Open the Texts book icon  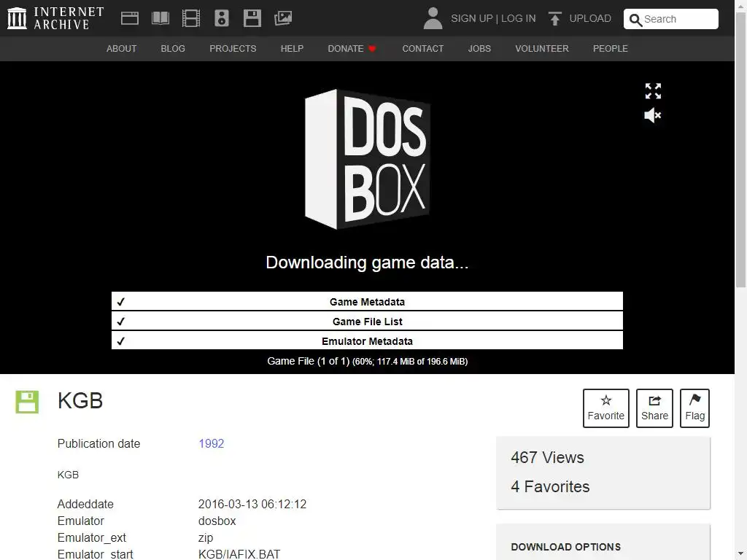160,18
